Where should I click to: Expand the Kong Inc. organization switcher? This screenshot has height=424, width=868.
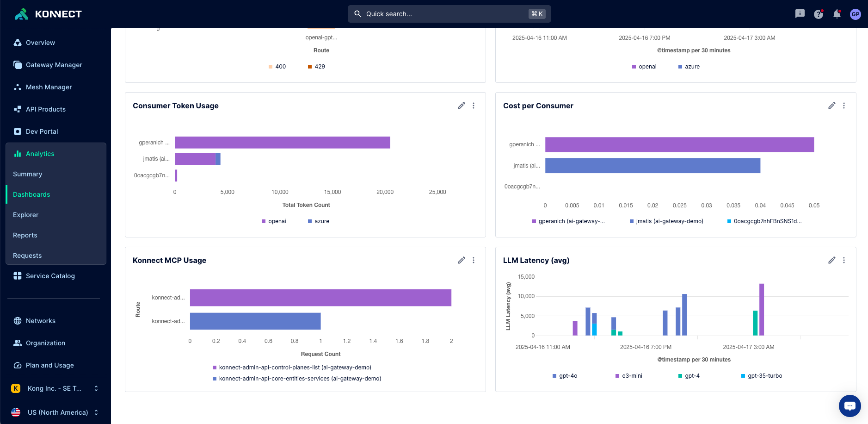[55, 388]
